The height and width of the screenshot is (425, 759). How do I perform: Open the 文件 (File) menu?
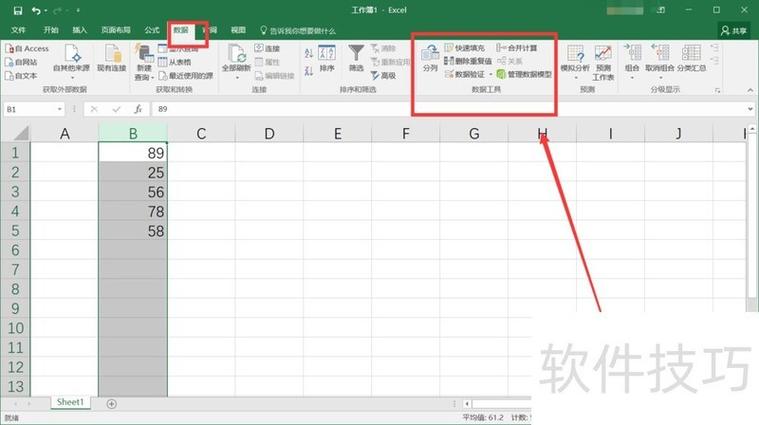pos(18,30)
